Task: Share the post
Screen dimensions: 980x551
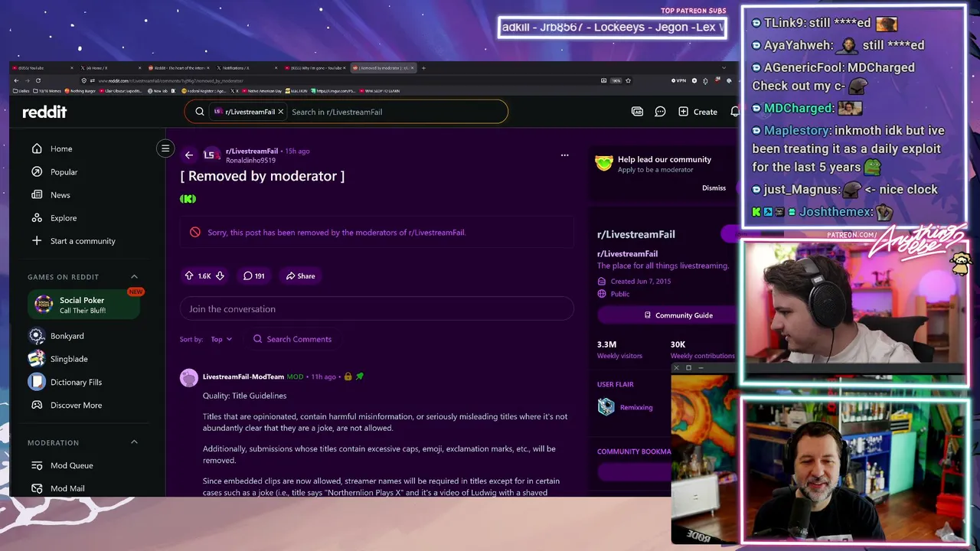Action: point(300,275)
